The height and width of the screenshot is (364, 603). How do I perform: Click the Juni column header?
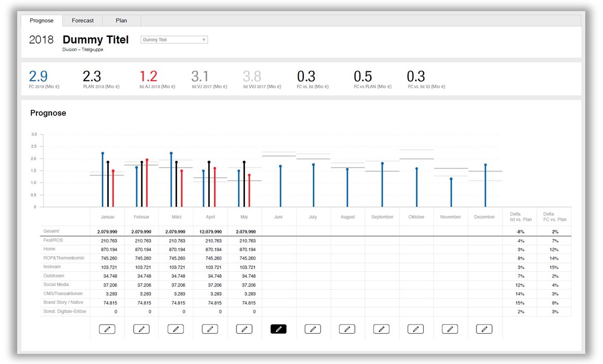278,217
